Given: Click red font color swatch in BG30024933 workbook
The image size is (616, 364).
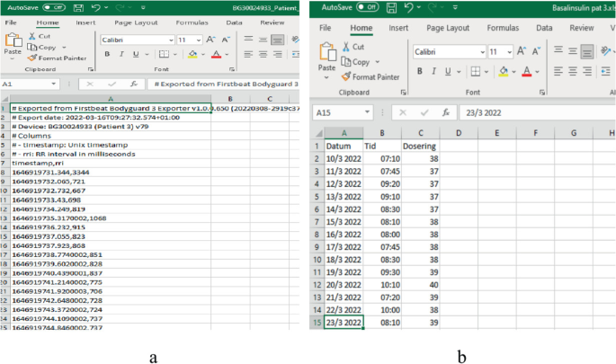Looking at the screenshot, I should point(216,55).
